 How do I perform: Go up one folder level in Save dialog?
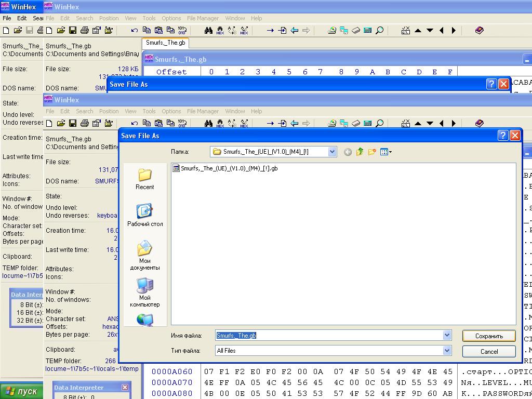point(360,152)
